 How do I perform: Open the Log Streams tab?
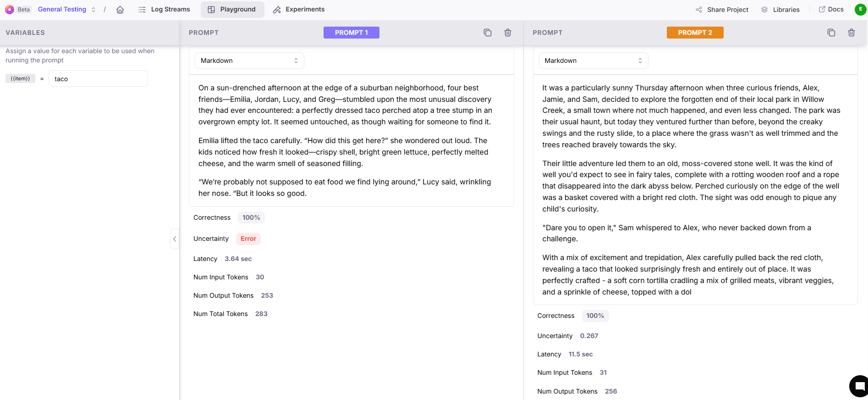164,9
